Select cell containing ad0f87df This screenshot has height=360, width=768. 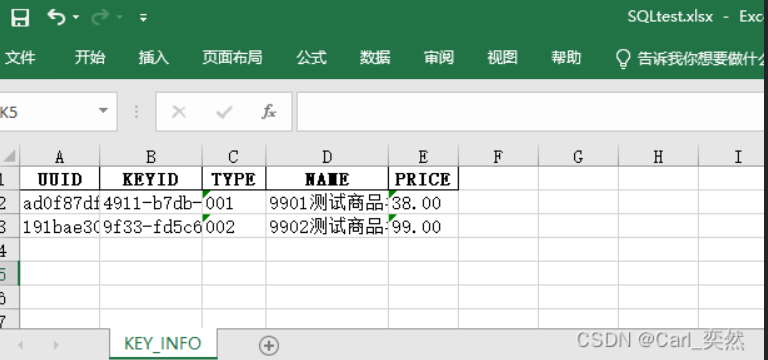(60, 202)
